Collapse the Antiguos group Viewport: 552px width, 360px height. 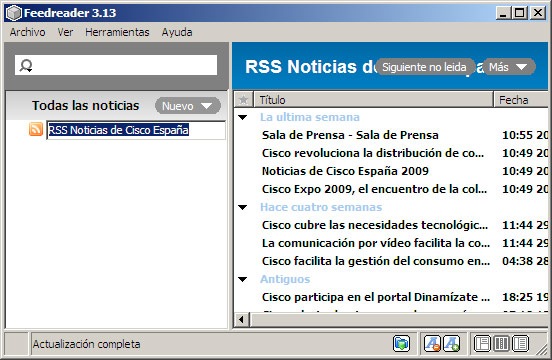[x=243, y=279]
